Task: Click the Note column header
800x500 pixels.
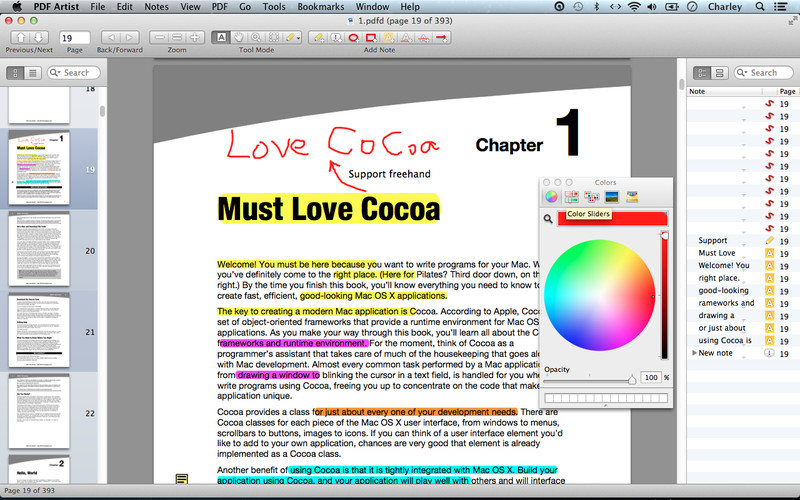Action: 724,91
